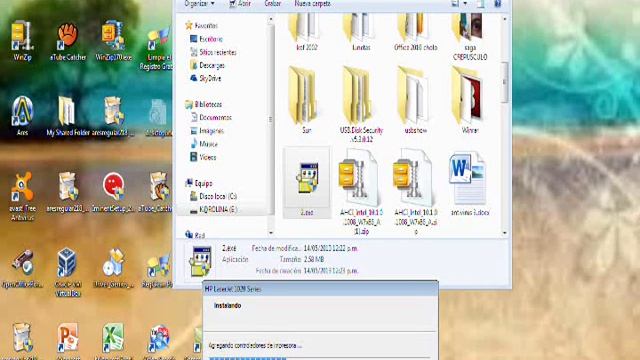Image resolution: width=640 pixels, height=360 pixels.
Task: Open SkyDrive in the sidebar
Action: click(x=205, y=78)
